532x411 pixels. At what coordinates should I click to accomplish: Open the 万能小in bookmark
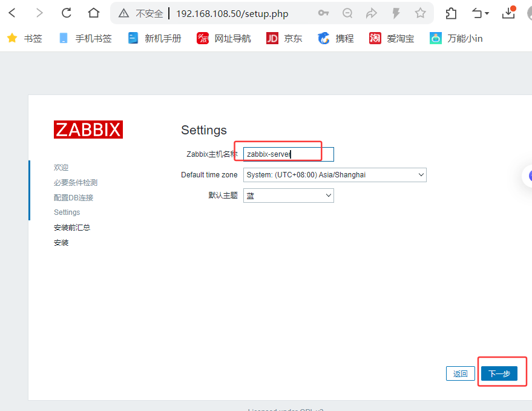click(456, 38)
